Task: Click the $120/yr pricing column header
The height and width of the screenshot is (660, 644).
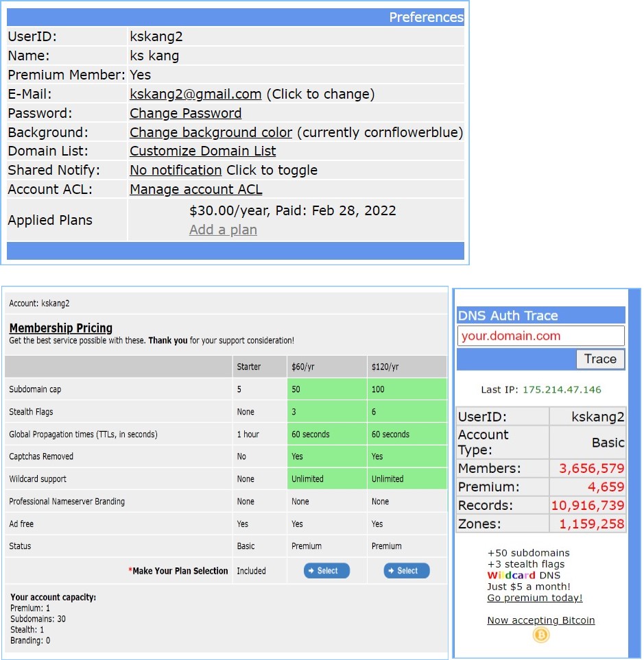Action: 385,366
